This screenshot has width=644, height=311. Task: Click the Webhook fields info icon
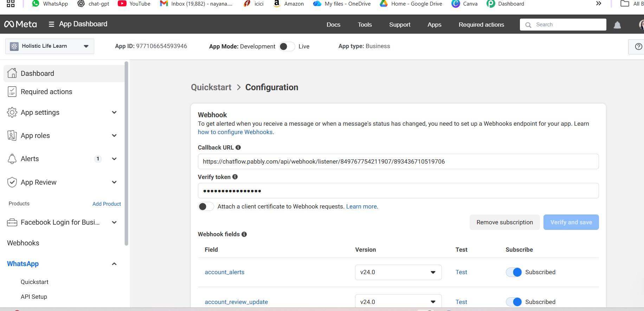point(244,234)
